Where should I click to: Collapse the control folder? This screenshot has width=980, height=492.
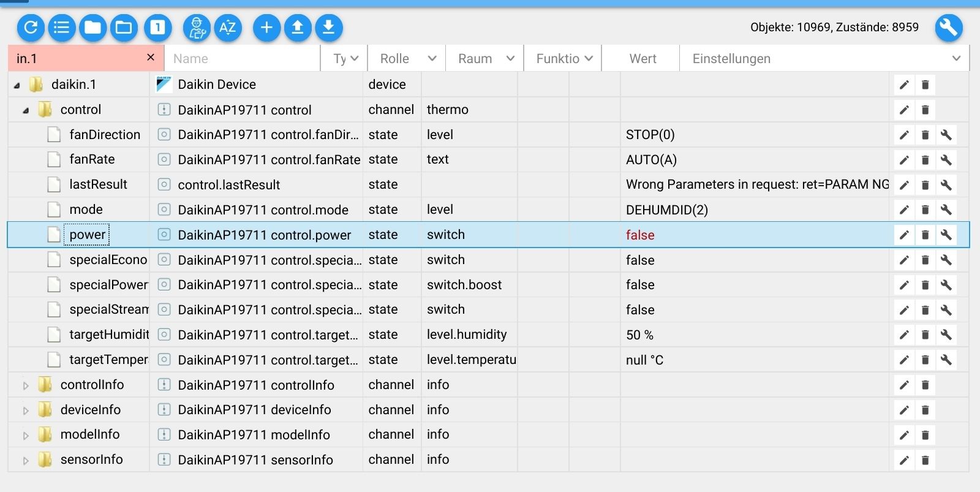point(26,110)
